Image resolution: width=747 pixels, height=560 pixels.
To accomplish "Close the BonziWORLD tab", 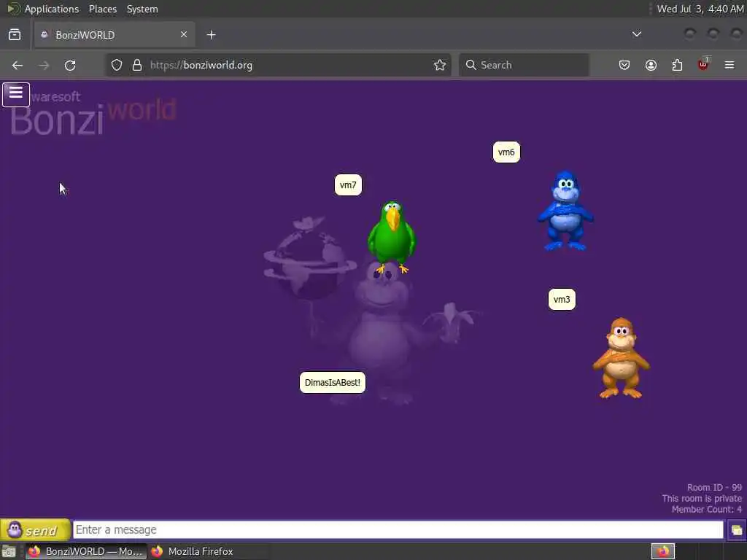I will click(184, 35).
